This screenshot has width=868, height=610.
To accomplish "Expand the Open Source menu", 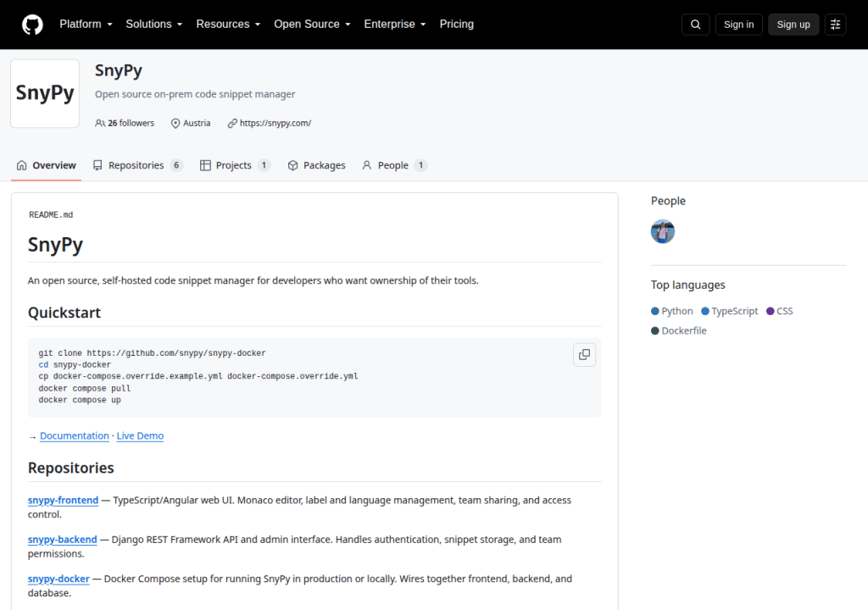I will [312, 25].
